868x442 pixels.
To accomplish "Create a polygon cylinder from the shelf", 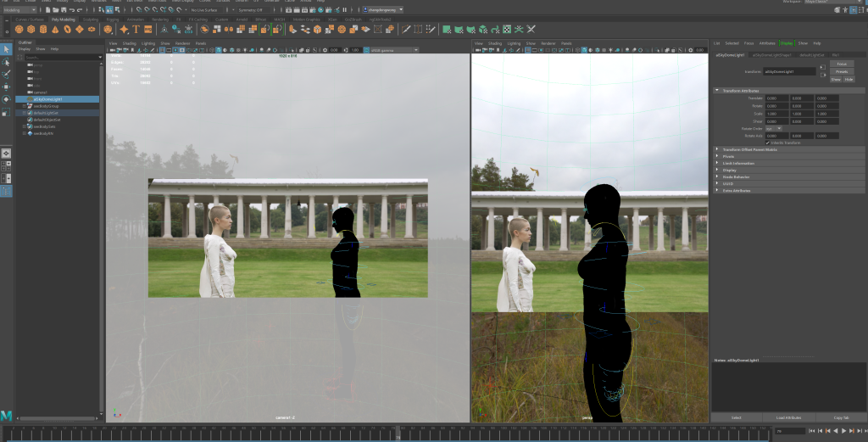I will 43,29.
